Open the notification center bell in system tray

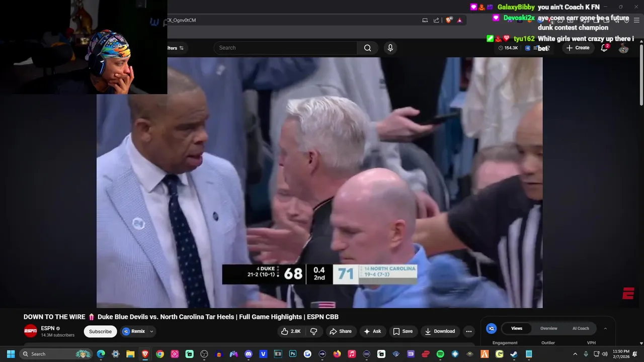tap(635, 354)
